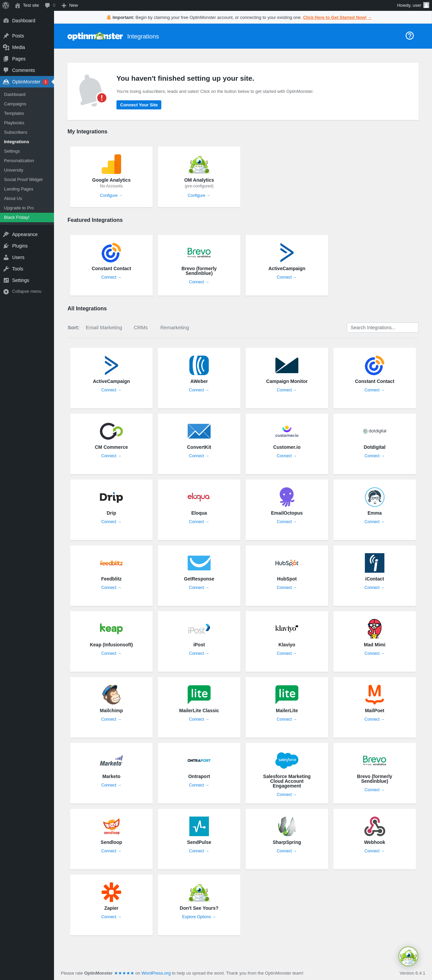The height and width of the screenshot is (980, 432).
Task: Click the EmailOctopus purple octopus icon
Action: [287, 497]
